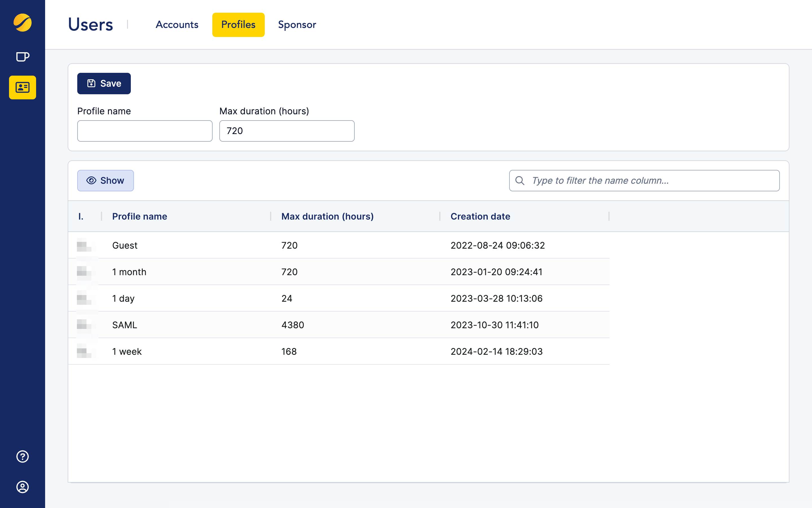Sort by the Profile name column header
This screenshot has height=508, width=812.
pos(140,216)
